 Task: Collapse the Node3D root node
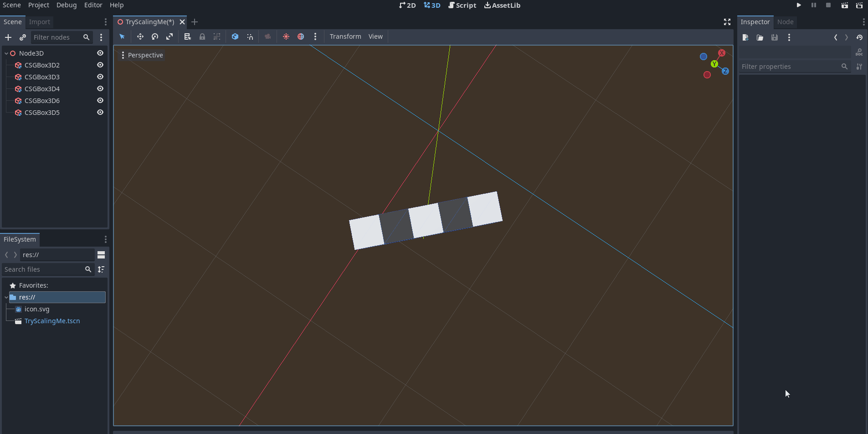(6, 53)
